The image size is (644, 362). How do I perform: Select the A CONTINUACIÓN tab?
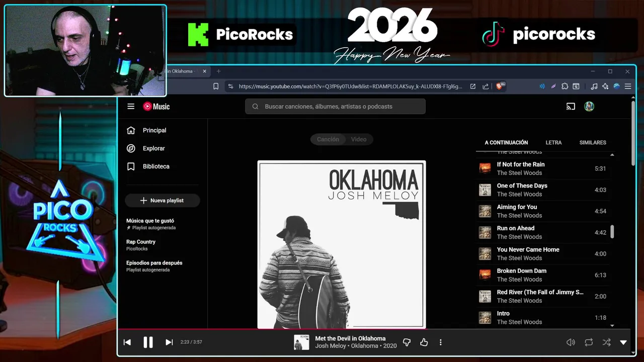pos(506,143)
